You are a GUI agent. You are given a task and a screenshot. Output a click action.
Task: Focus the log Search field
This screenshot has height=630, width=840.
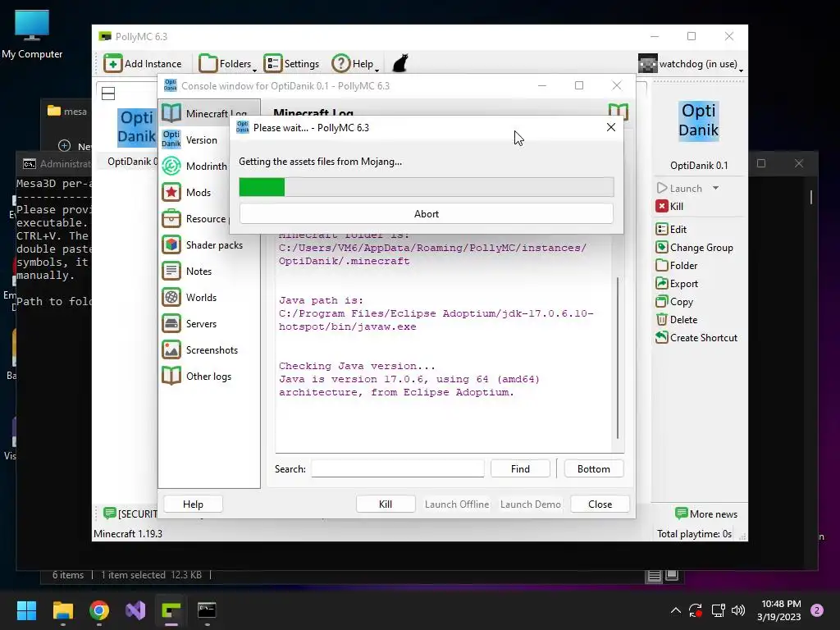pos(398,468)
